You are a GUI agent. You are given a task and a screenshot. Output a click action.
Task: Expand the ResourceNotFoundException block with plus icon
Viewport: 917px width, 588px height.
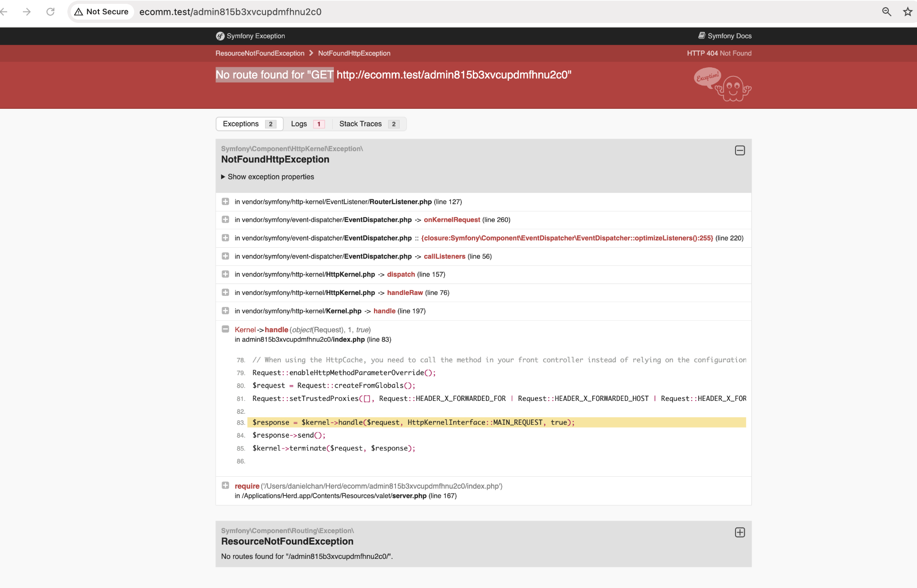click(x=740, y=532)
